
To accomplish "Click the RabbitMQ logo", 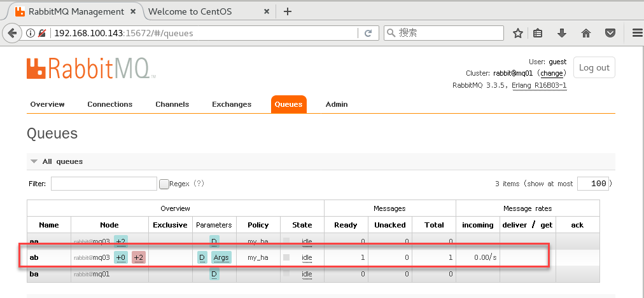I will click(91, 68).
